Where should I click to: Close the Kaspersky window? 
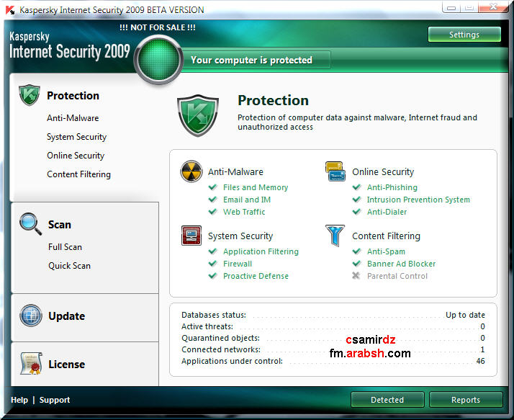click(493, 7)
